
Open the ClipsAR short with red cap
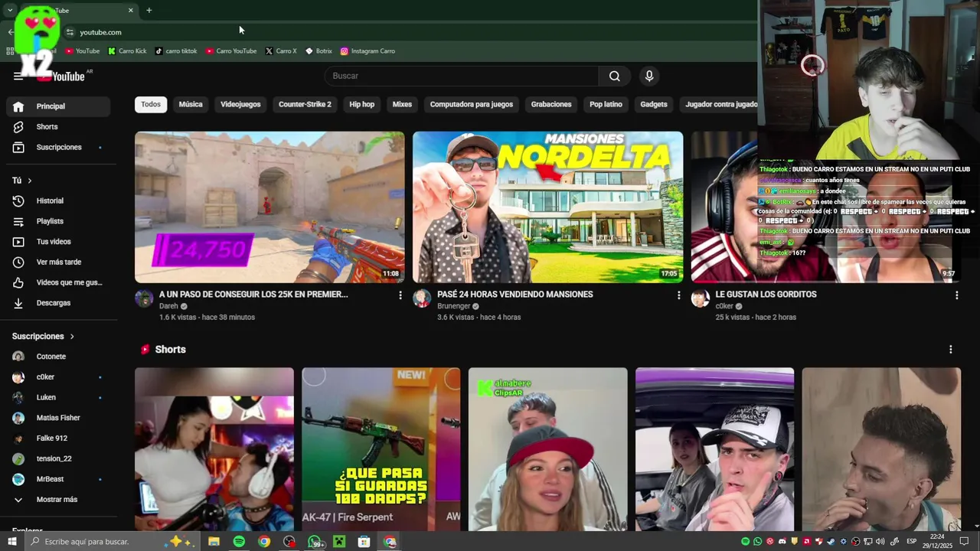[547, 449]
